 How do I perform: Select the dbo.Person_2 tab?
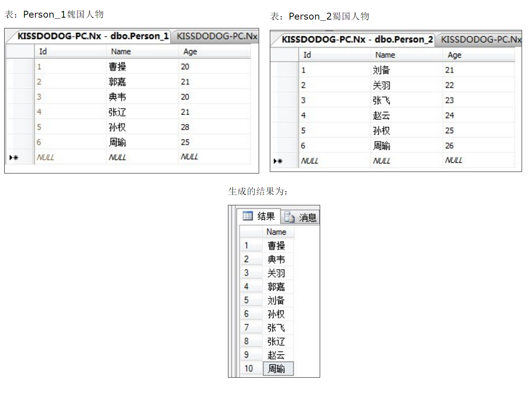pyautogui.click(x=357, y=40)
